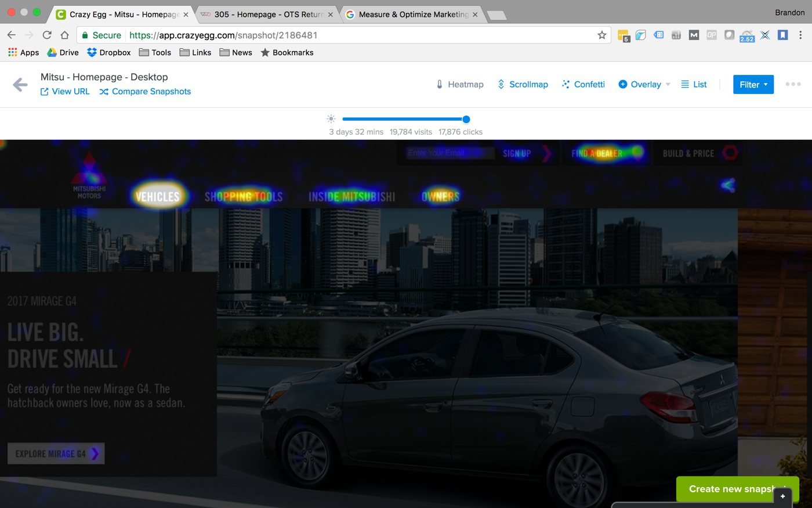
Task: Open the Overlay view dropdown
Action: [644, 84]
